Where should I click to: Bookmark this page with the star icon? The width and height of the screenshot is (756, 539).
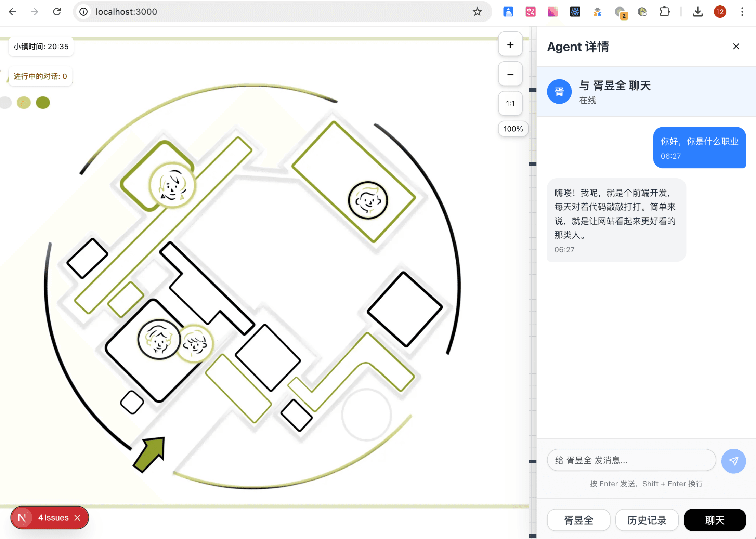point(477,12)
